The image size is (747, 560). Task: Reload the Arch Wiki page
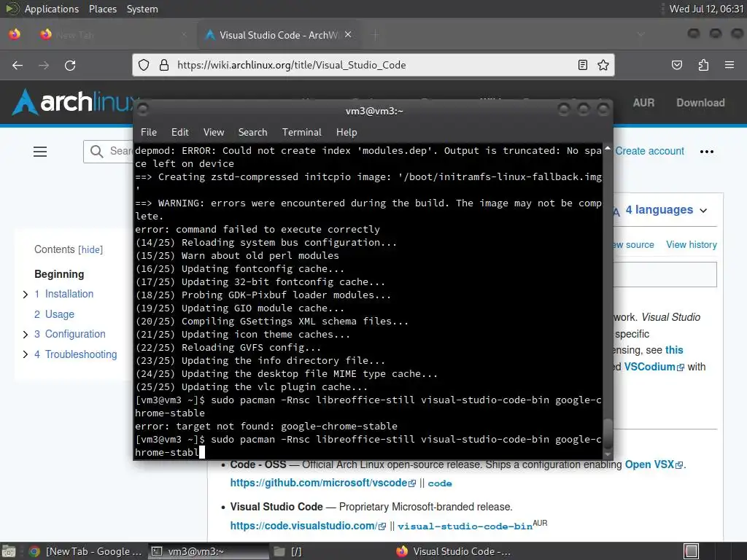[x=70, y=65]
